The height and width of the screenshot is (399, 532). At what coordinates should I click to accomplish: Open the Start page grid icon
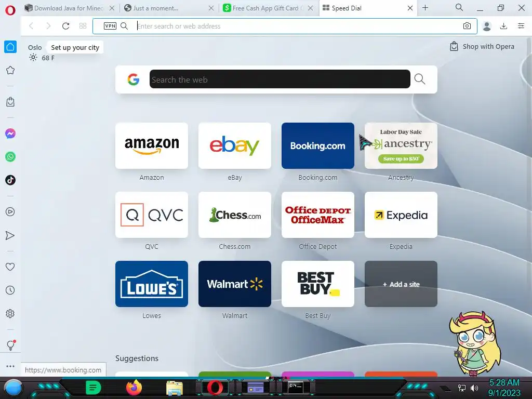(83, 26)
